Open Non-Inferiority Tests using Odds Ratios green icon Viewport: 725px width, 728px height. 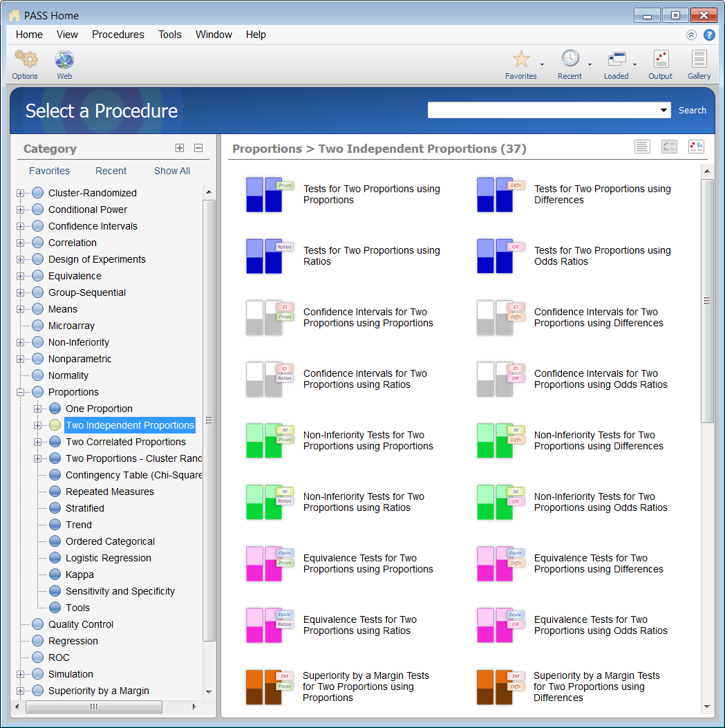501,502
